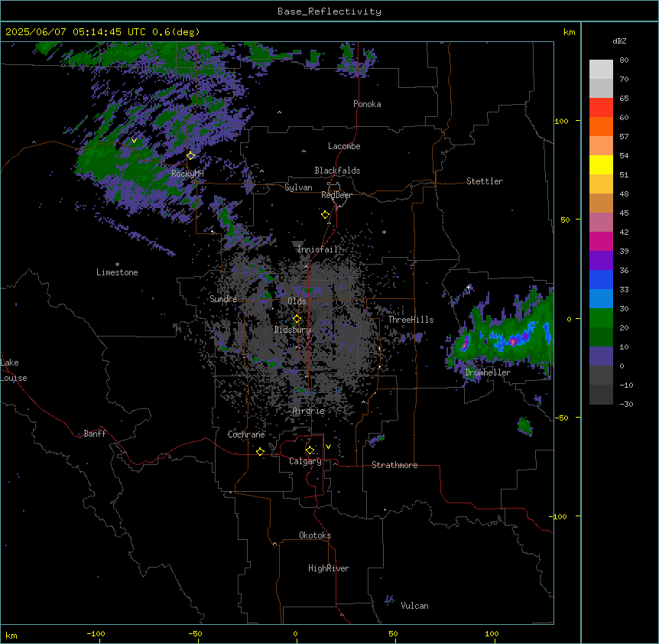659x644 pixels.
Task: Click the yellow diamond marker south of RedDeer
Action: 326,215
